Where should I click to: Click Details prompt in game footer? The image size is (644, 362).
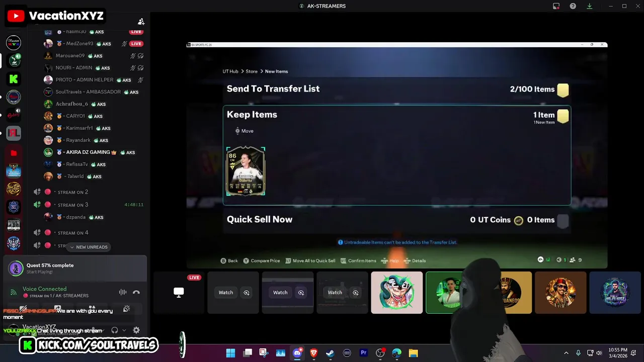pos(416,260)
